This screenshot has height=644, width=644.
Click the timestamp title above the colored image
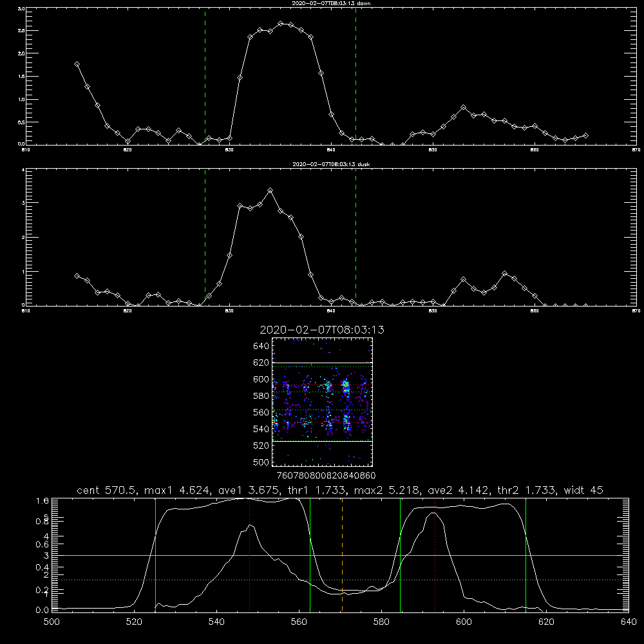tap(322, 330)
